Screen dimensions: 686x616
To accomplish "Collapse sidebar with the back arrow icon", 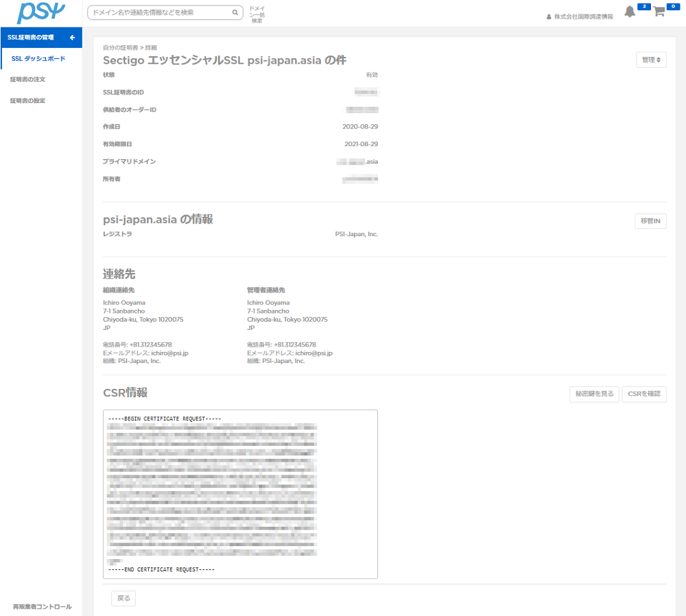I will pos(73,38).
